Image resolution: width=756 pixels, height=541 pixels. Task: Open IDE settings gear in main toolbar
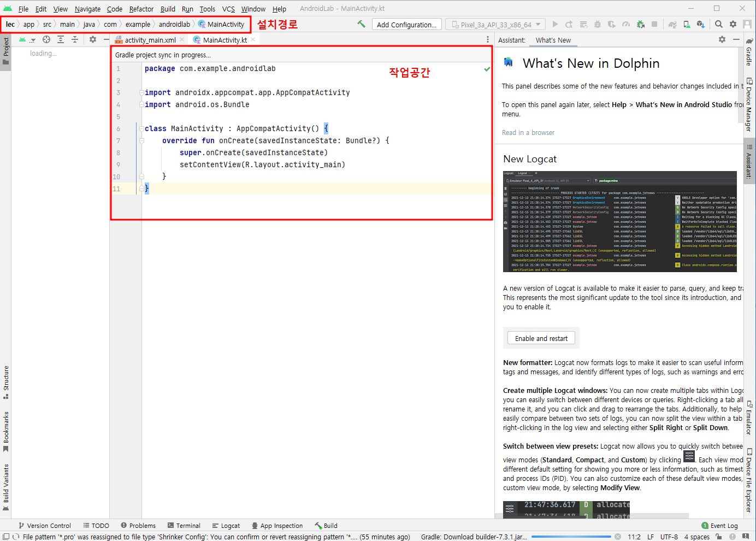733,24
